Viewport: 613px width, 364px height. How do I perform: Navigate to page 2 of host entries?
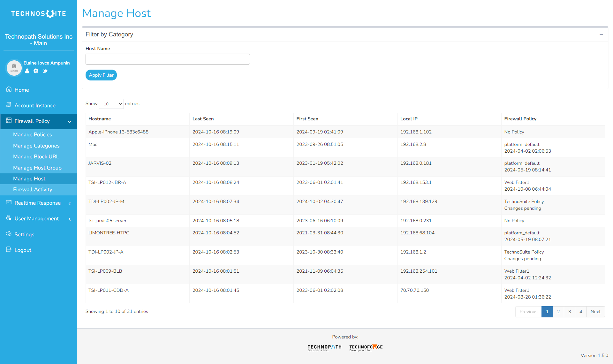click(x=558, y=312)
